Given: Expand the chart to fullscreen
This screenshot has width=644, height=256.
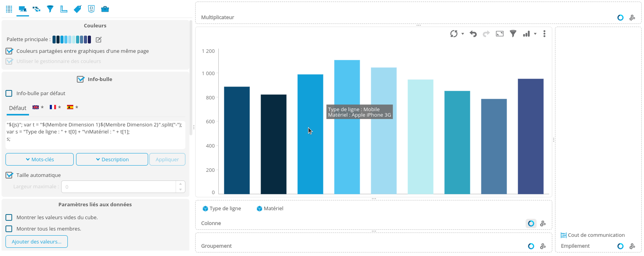Looking at the screenshot, I should [500, 34].
